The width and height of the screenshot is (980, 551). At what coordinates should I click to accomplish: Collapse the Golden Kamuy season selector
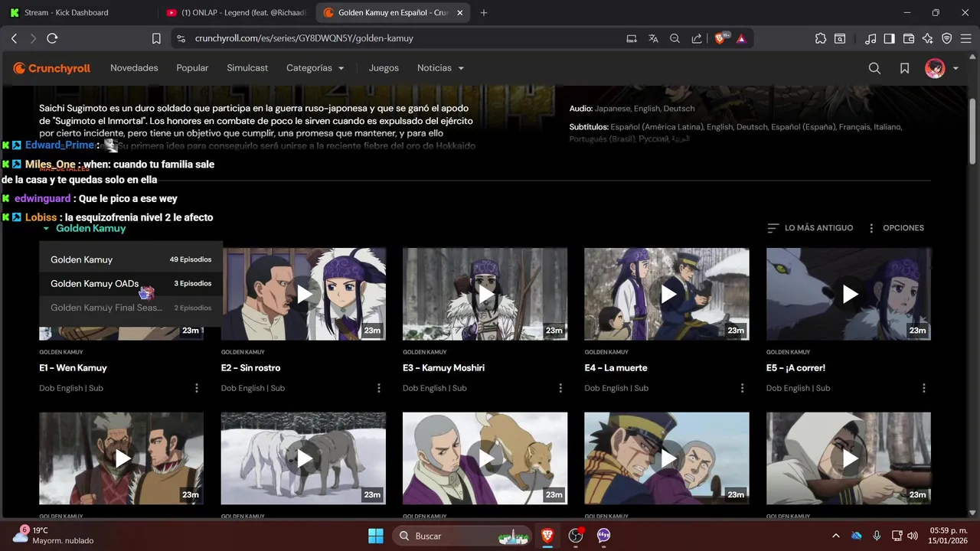tap(84, 228)
